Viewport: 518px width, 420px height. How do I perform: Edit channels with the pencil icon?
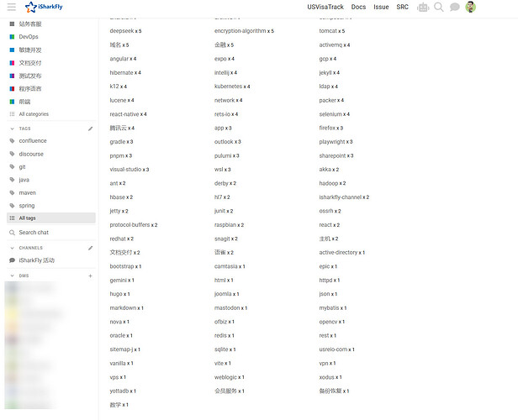click(x=91, y=248)
